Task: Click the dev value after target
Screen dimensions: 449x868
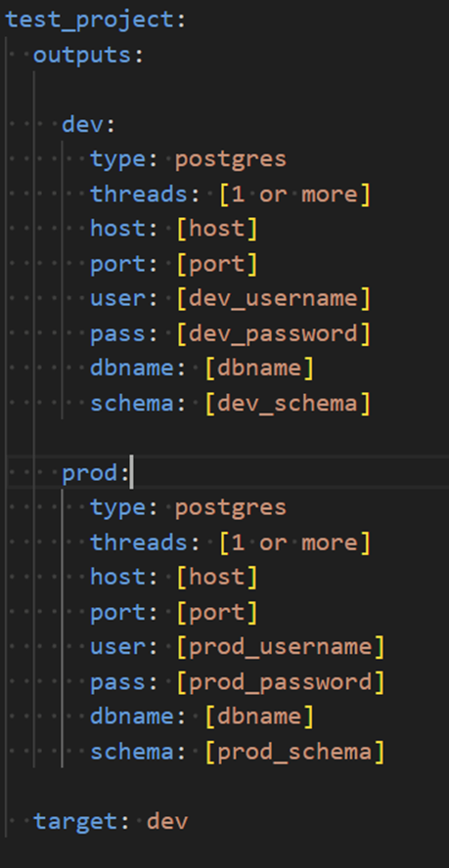Action: [167, 821]
